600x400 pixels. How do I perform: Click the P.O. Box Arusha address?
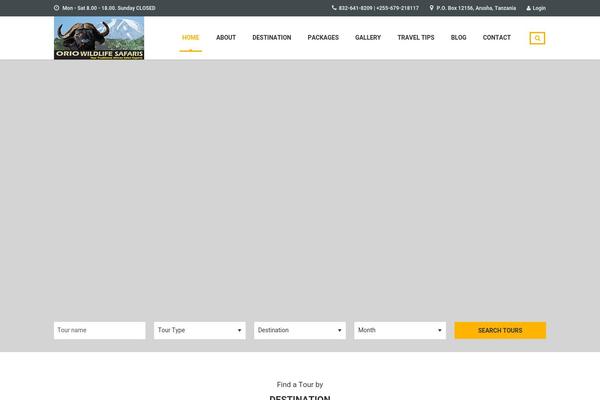(476, 8)
